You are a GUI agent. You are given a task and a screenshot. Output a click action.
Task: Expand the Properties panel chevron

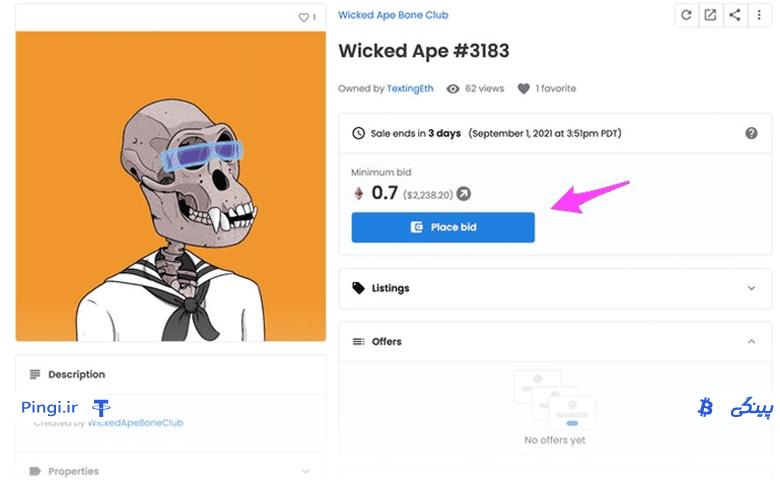click(305, 471)
